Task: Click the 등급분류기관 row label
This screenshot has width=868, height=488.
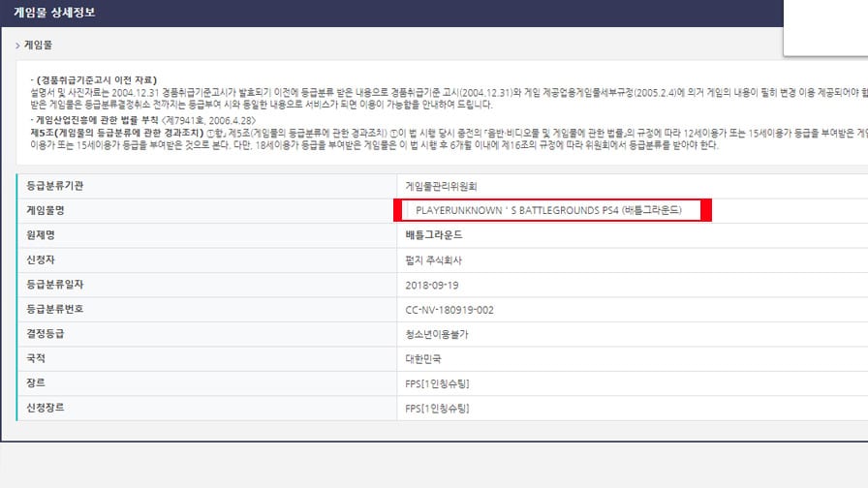Action: coord(55,186)
